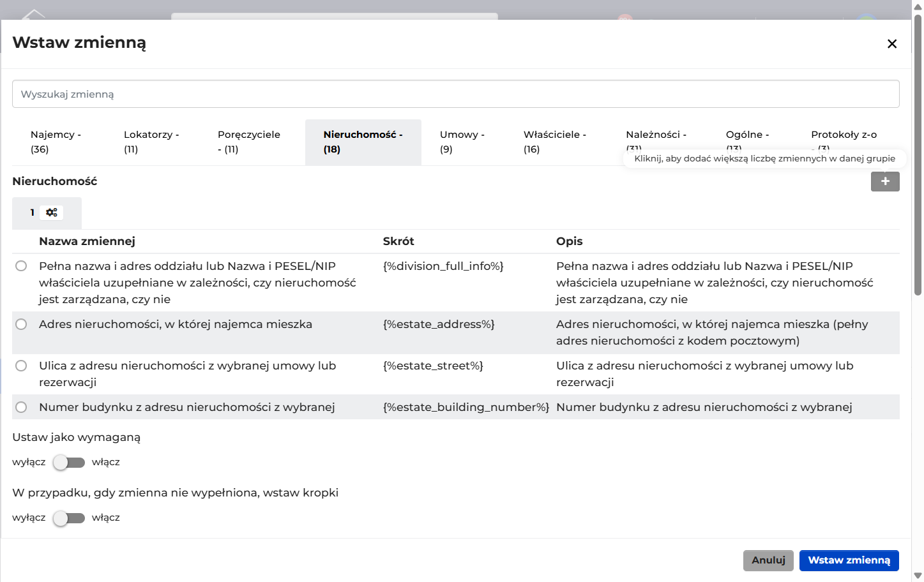Select radio for Adres nieruchomości variable
Image resolution: width=924 pixels, height=582 pixels.
tap(21, 324)
